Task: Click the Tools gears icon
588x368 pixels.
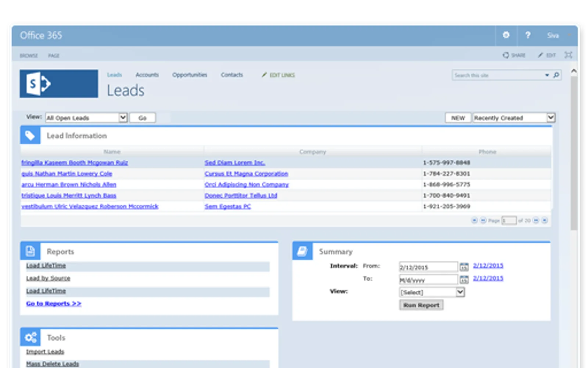Action: (x=30, y=337)
